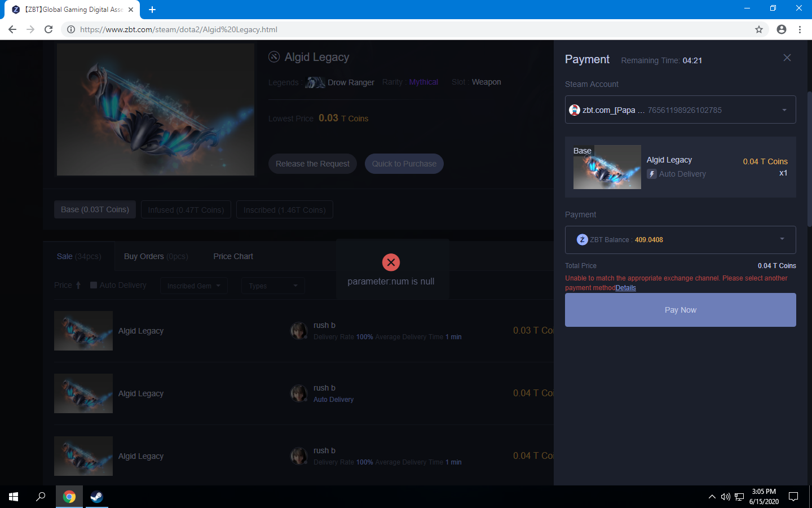Screen dimensions: 812x508
Task: Click the blue Auto Delivery label in second listing
Action: (x=333, y=400)
